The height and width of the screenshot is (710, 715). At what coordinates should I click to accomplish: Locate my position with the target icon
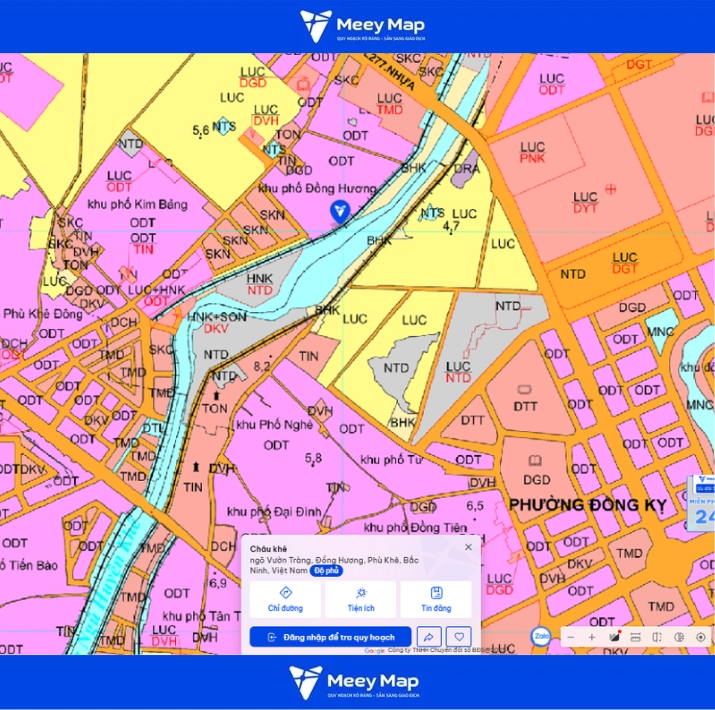[701, 637]
